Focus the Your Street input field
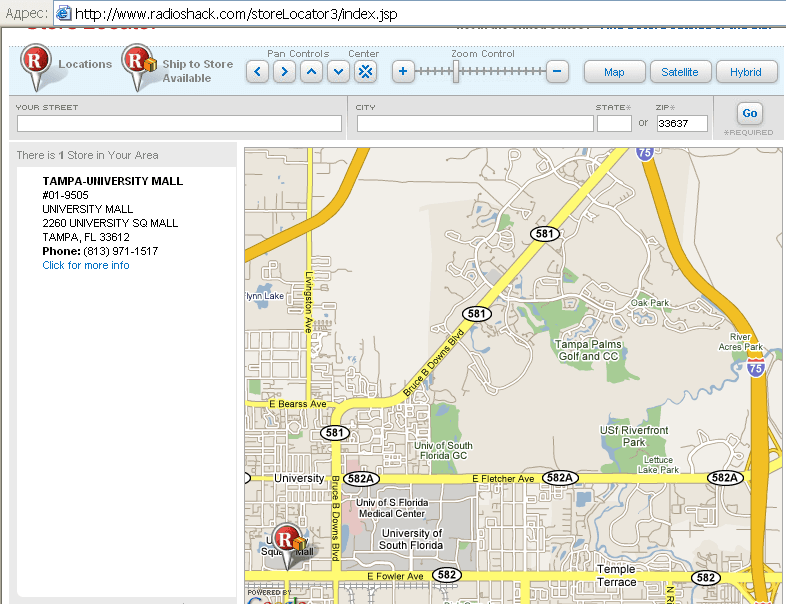 pyautogui.click(x=179, y=123)
